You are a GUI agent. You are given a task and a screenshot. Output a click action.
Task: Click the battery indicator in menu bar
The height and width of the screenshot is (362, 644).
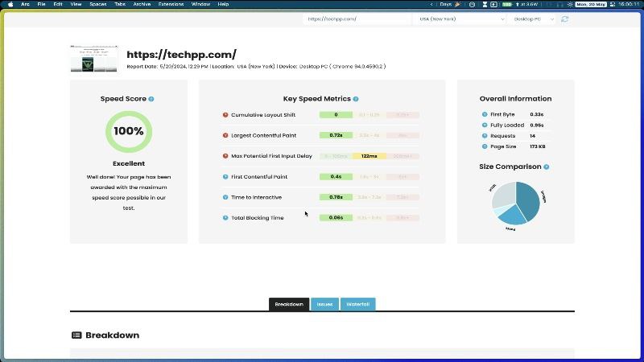(x=507, y=4)
